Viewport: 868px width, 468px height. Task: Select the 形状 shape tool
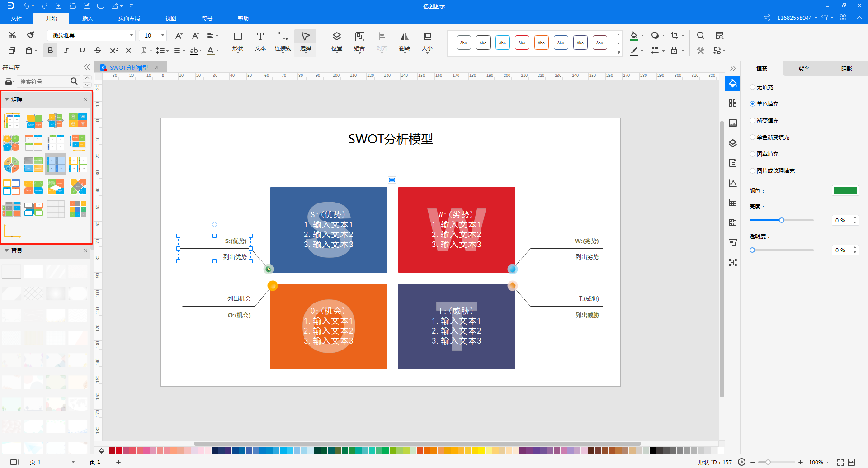coord(238,42)
